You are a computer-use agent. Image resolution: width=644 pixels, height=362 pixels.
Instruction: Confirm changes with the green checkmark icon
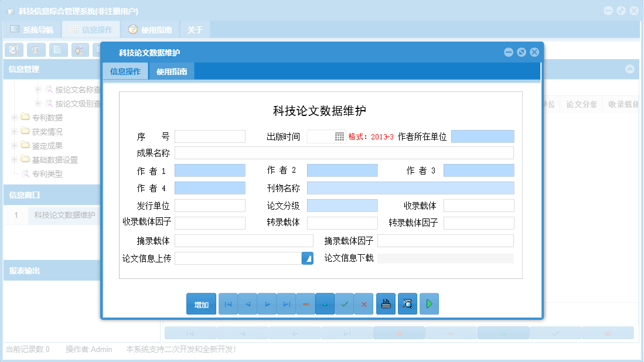[345, 303]
